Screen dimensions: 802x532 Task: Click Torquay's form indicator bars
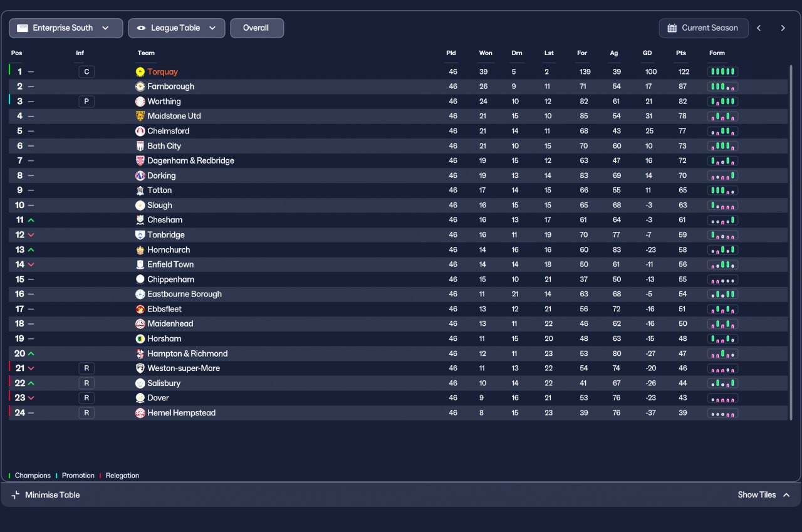(722, 72)
